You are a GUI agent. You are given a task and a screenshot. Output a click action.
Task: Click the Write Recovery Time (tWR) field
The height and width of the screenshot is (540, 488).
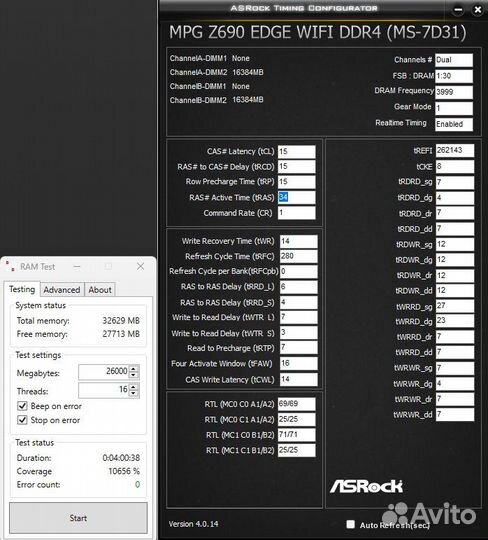pyautogui.click(x=299, y=241)
